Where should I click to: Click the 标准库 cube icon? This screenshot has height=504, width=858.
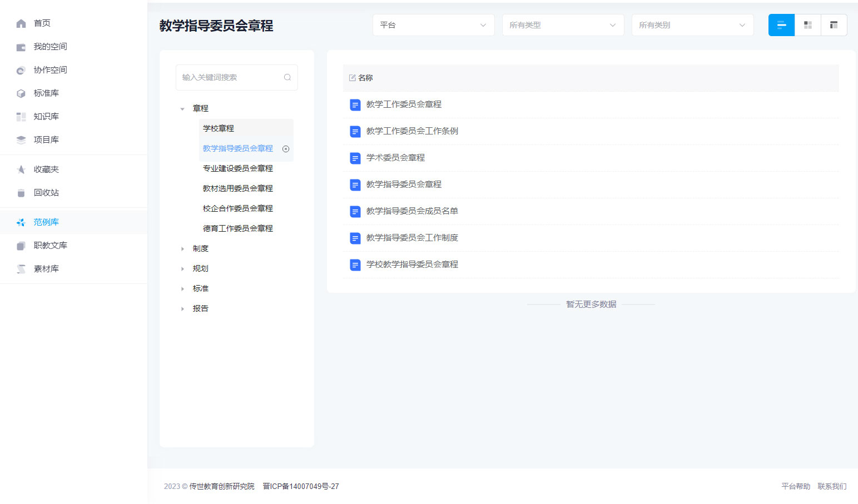(x=21, y=93)
